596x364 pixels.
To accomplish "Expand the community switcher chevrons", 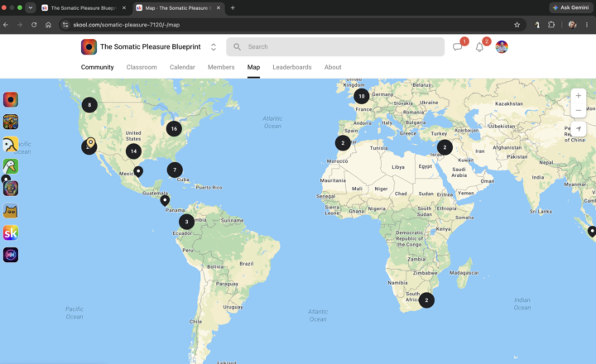I will [x=214, y=46].
